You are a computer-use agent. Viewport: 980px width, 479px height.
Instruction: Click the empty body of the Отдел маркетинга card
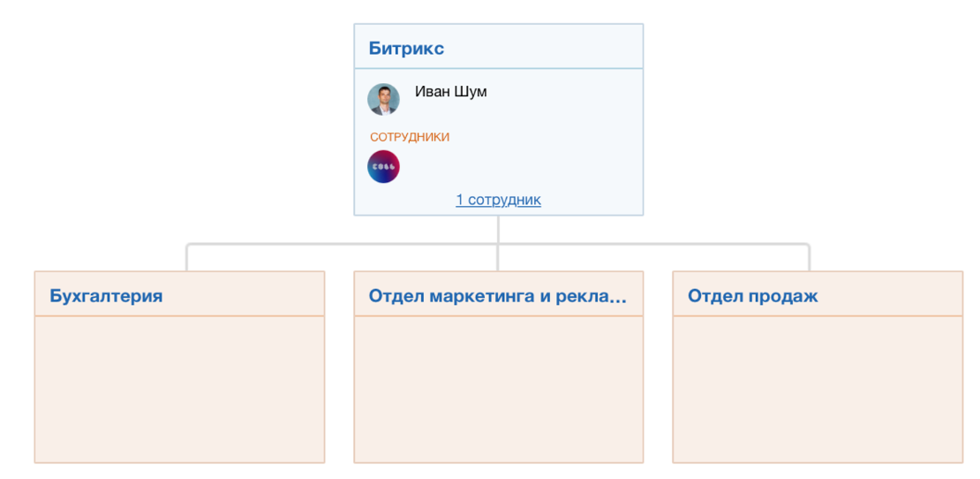click(x=498, y=389)
